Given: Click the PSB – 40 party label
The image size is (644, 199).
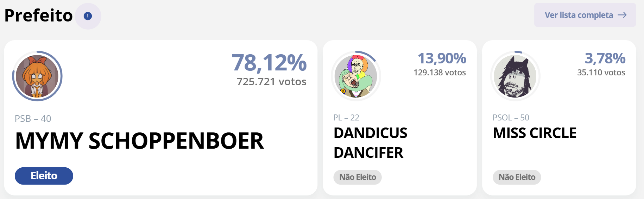Looking at the screenshot, I should coord(33,119).
